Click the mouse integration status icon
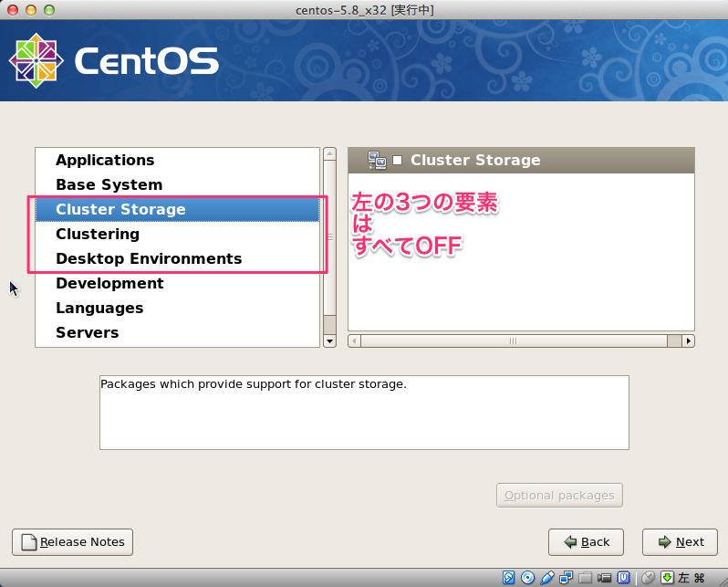 coord(648,577)
